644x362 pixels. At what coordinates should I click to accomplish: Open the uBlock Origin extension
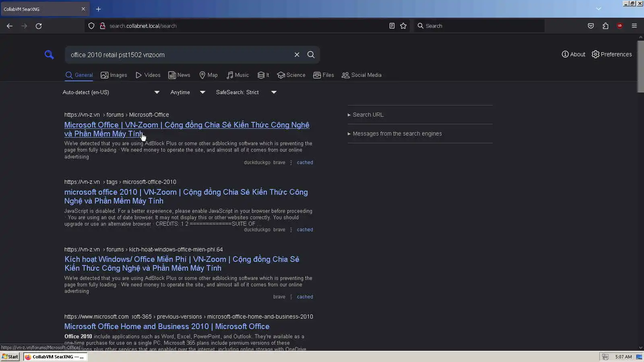point(620,26)
